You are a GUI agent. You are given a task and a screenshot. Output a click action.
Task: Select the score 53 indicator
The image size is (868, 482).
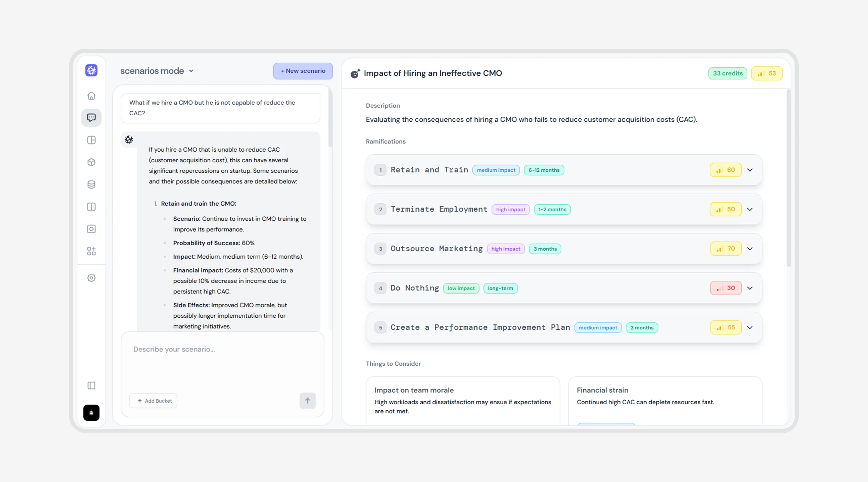pyautogui.click(x=767, y=73)
